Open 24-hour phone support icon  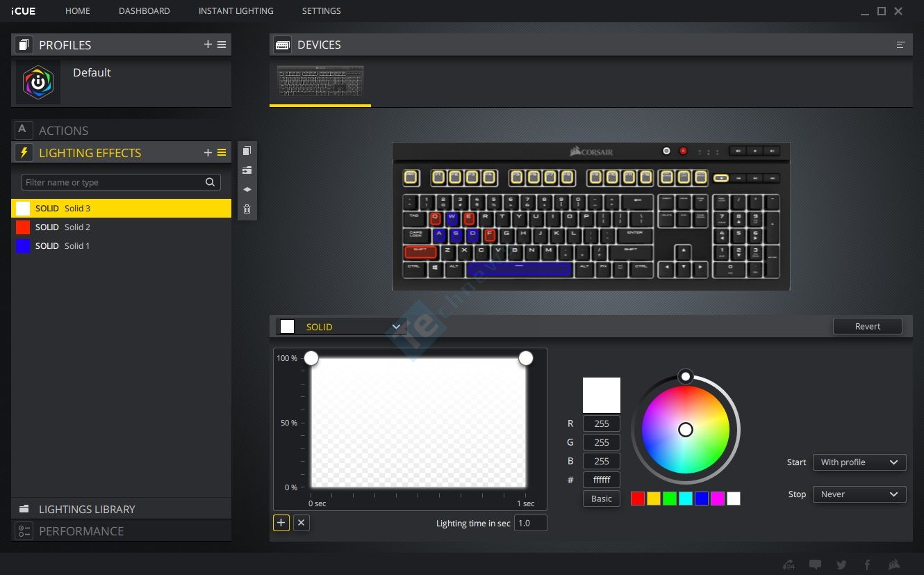pyautogui.click(x=789, y=565)
